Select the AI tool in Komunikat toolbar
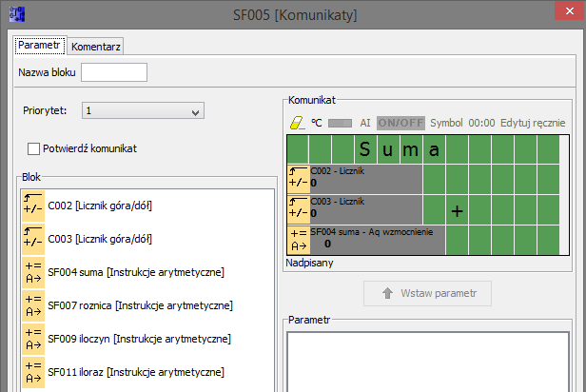 point(365,123)
